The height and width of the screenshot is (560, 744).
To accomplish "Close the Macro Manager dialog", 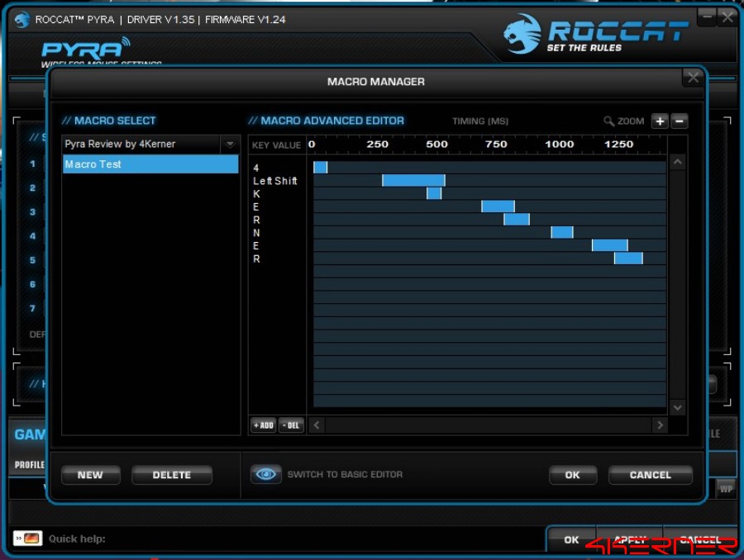I will click(x=693, y=78).
